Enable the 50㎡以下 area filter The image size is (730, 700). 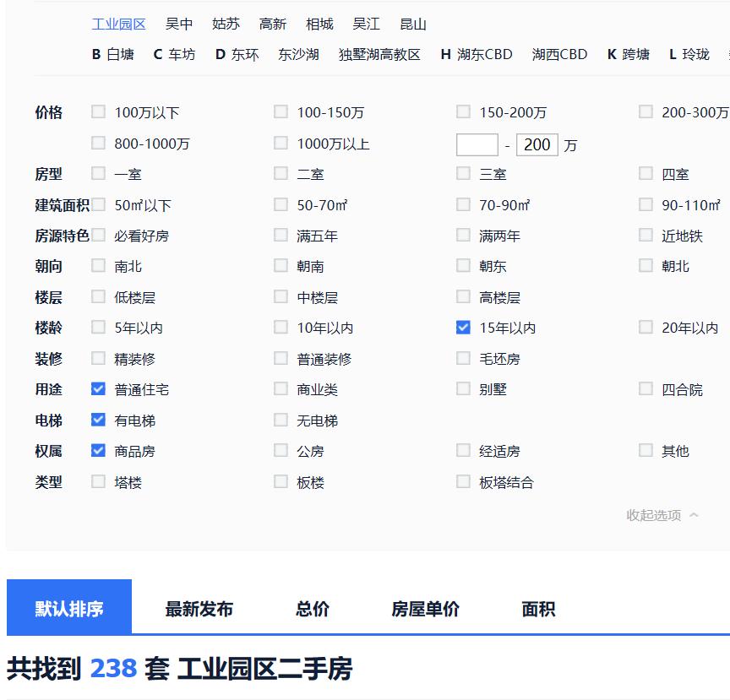[x=98, y=203]
